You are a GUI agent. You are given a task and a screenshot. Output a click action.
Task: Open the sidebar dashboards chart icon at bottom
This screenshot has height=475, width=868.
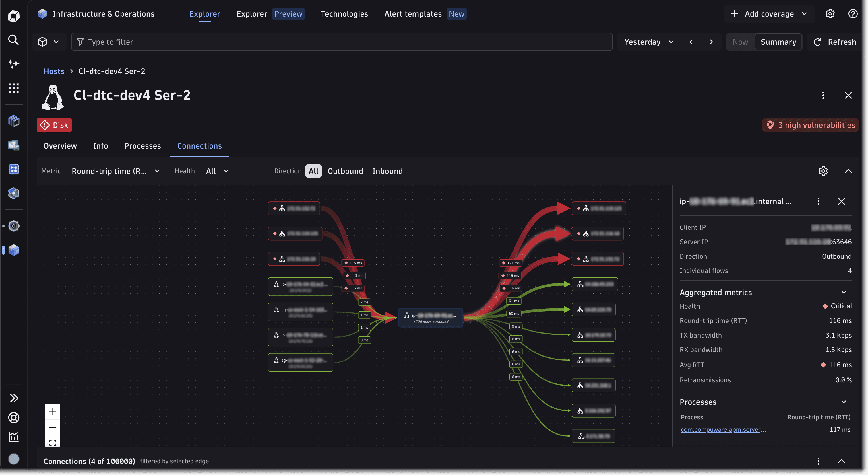coord(13,437)
